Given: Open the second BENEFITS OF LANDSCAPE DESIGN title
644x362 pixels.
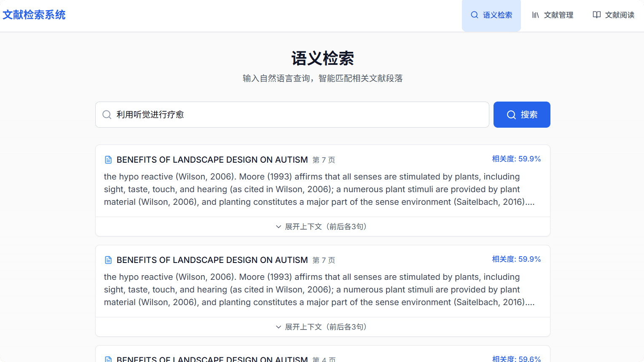Looking at the screenshot, I should point(212,260).
